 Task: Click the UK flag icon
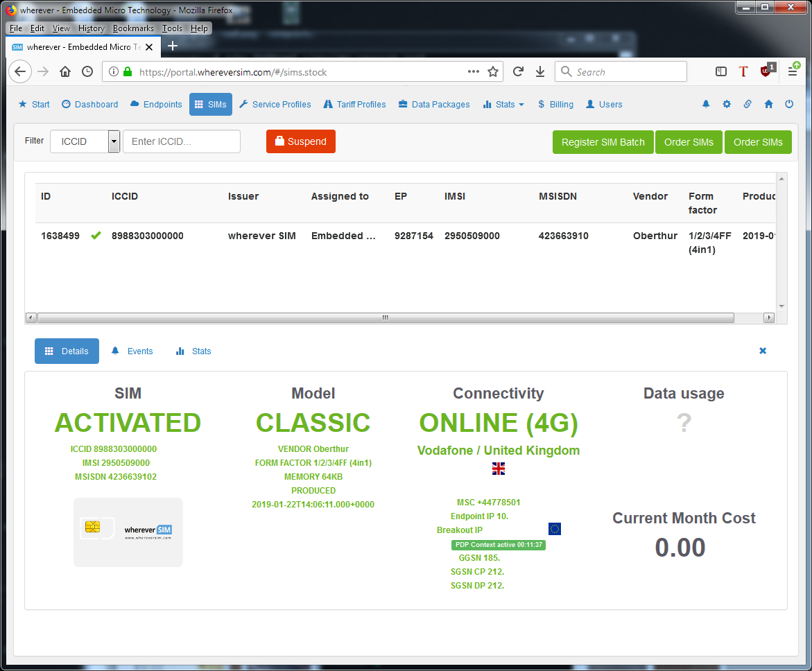(x=498, y=469)
